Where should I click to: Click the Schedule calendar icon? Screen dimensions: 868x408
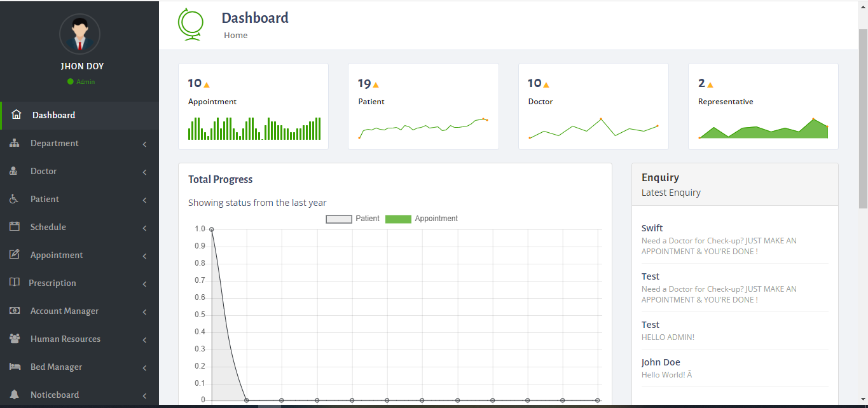pyautogui.click(x=15, y=227)
